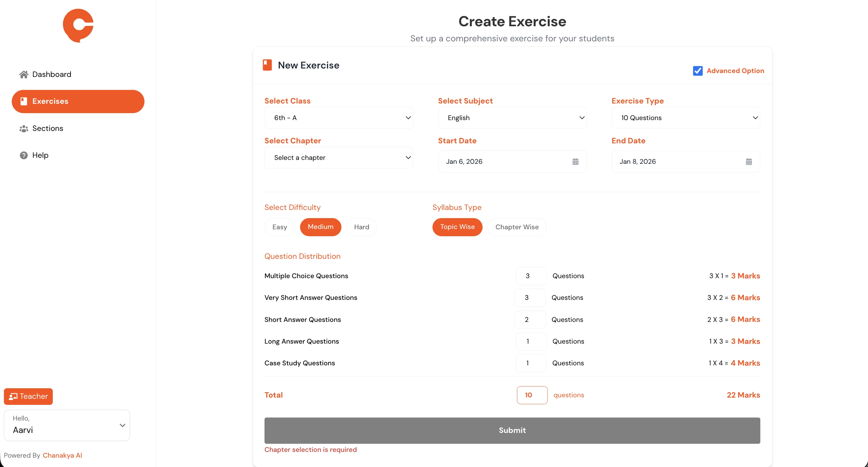Open the End Date calendar icon
Viewport: 868px width, 467px height.
pos(749,162)
